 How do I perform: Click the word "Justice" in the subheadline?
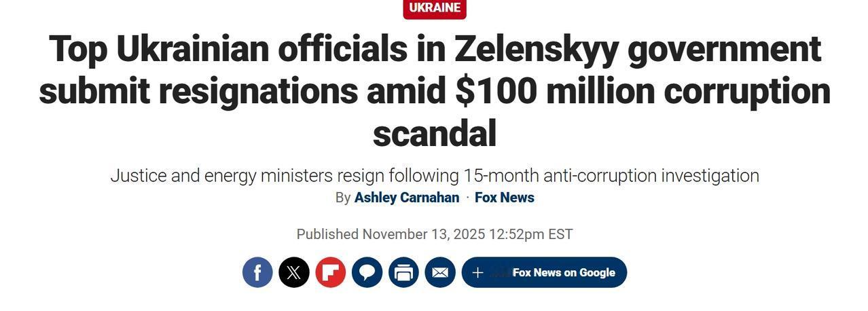(138, 176)
